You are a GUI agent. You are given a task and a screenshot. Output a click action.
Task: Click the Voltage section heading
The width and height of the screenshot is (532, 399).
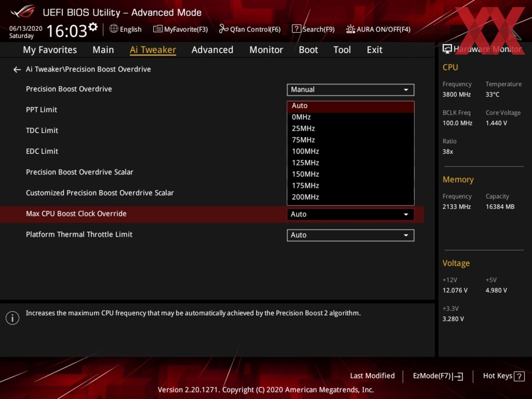(456, 263)
